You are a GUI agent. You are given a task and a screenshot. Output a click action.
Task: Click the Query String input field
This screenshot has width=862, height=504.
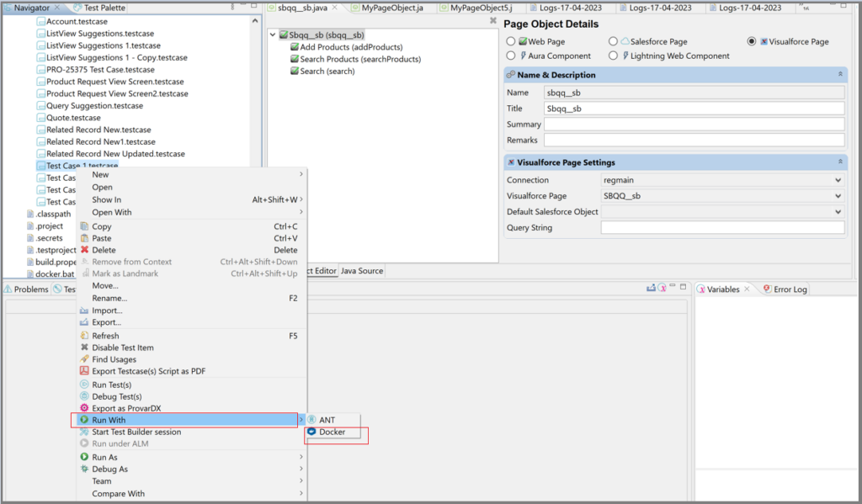click(x=721, y=228)
